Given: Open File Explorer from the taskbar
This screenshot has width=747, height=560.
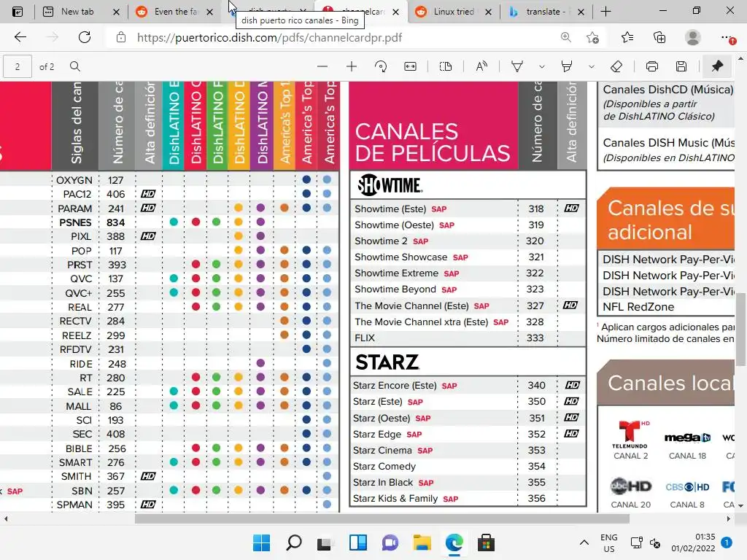Looking at the screenshot, I should click(422, 542).
